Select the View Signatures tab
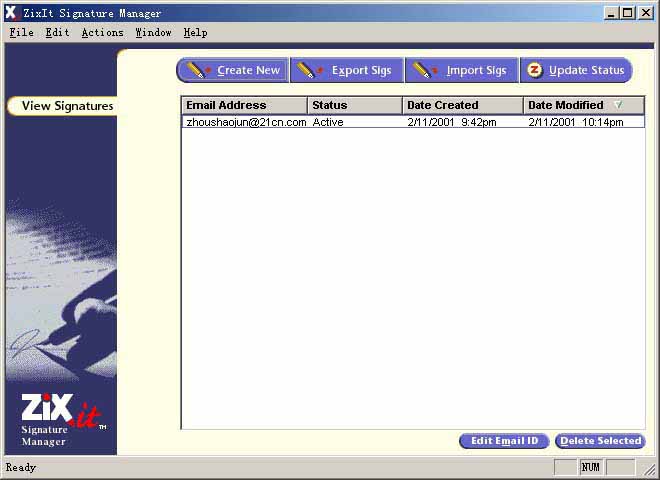Screen dimensions: 660x480 pyautogui.click(x=66, y=106)
